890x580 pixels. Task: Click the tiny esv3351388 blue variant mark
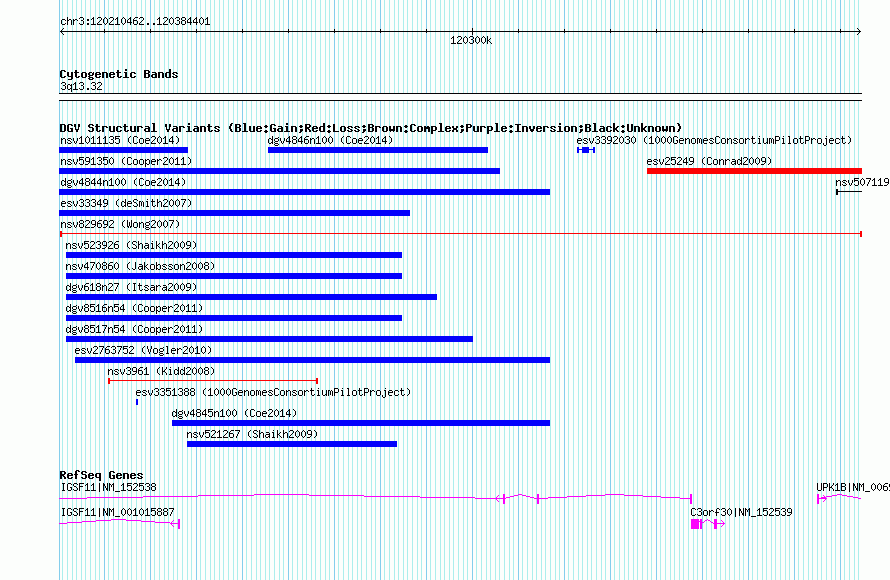tap(137, 402)
